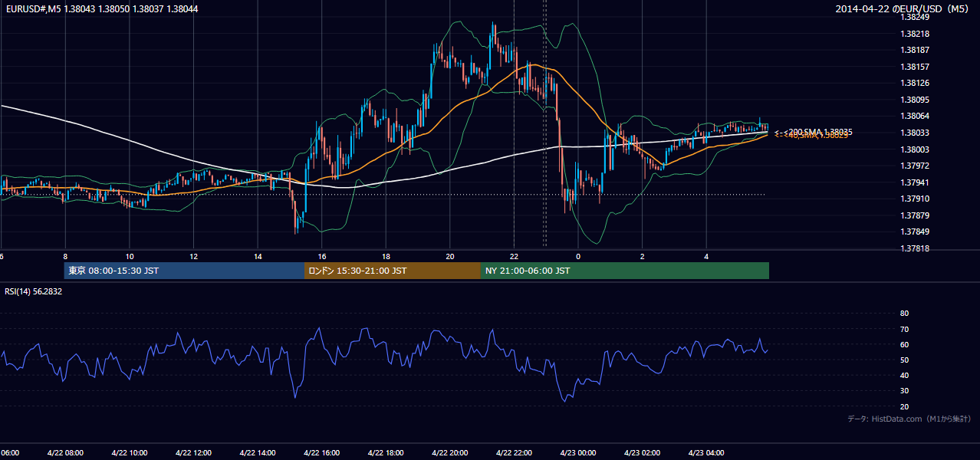
Task: Click hour label 18 under price chart
Action: click(386, 256)
